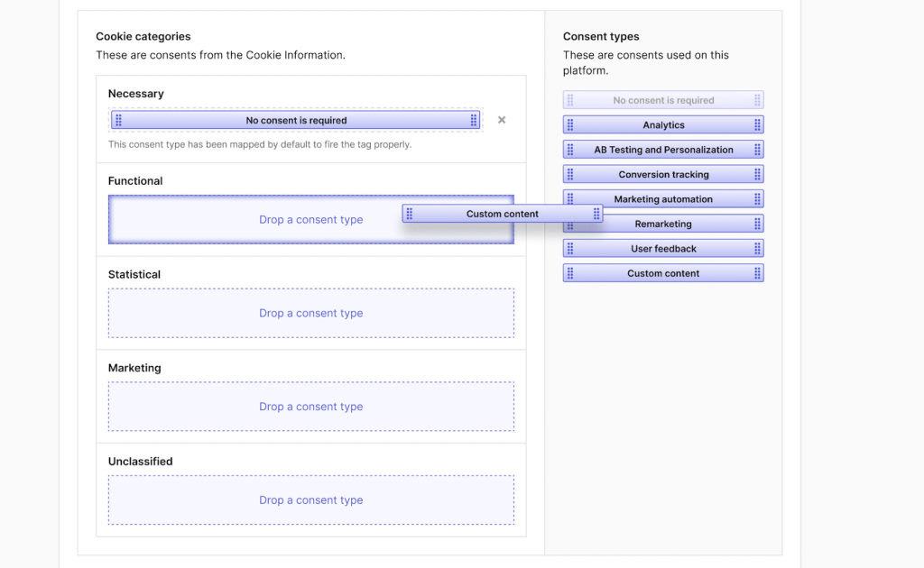The image size is (924, 568).
Task: Click the grip handle on User feedback
Action: tap(569, 248)
